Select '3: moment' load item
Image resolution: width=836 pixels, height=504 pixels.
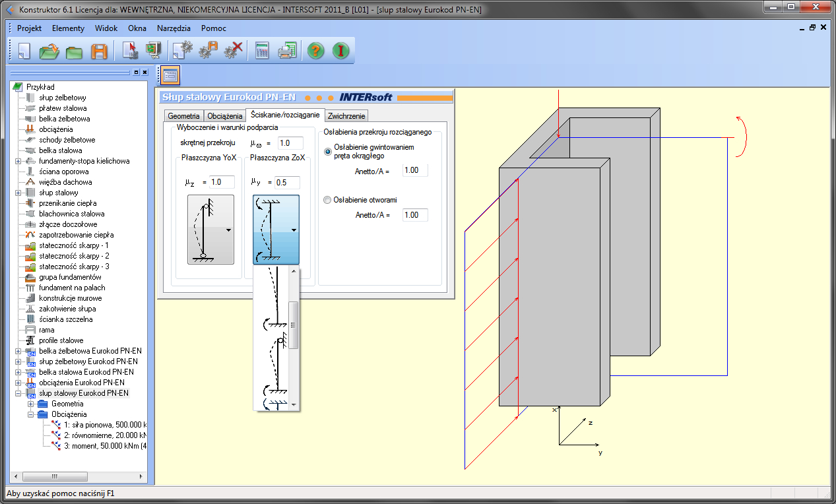(x=106, y=446)
